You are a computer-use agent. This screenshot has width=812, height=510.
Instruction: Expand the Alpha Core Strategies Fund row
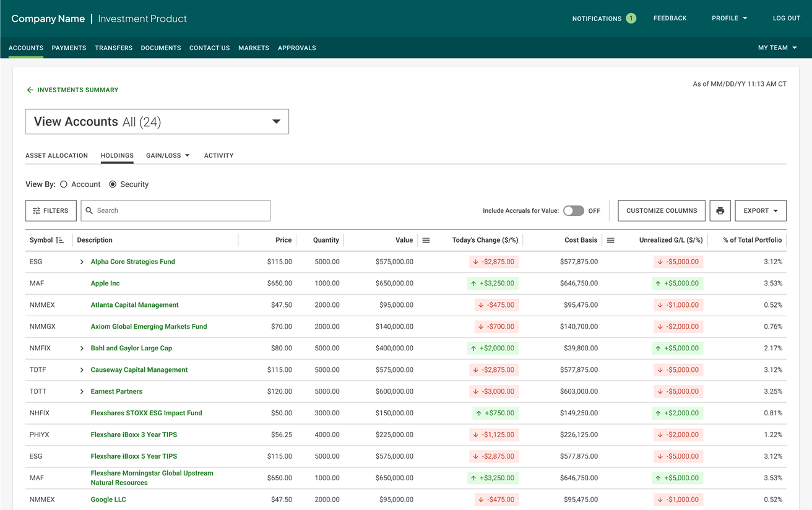click(x=82, y=262)
